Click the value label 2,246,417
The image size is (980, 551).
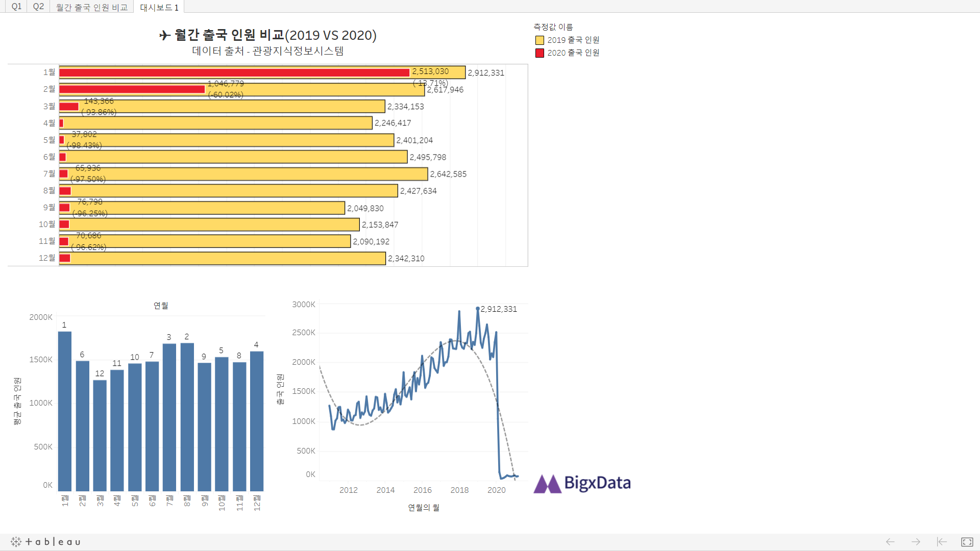[393, 123]
